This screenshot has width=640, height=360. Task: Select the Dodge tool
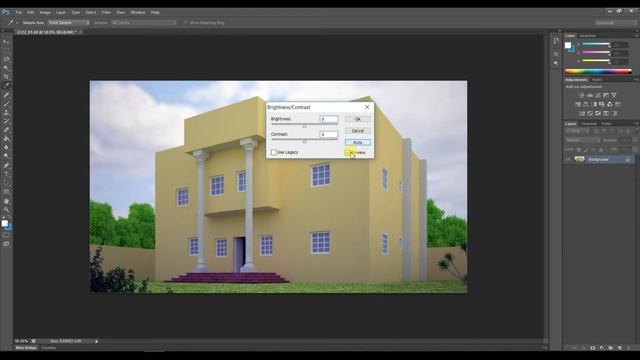(6, 156)
